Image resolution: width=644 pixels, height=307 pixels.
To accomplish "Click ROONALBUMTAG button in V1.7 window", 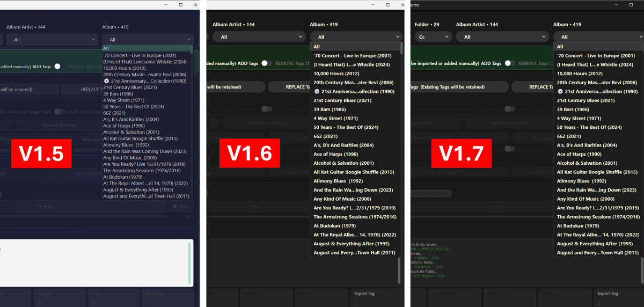I will [x=510, y=123].
